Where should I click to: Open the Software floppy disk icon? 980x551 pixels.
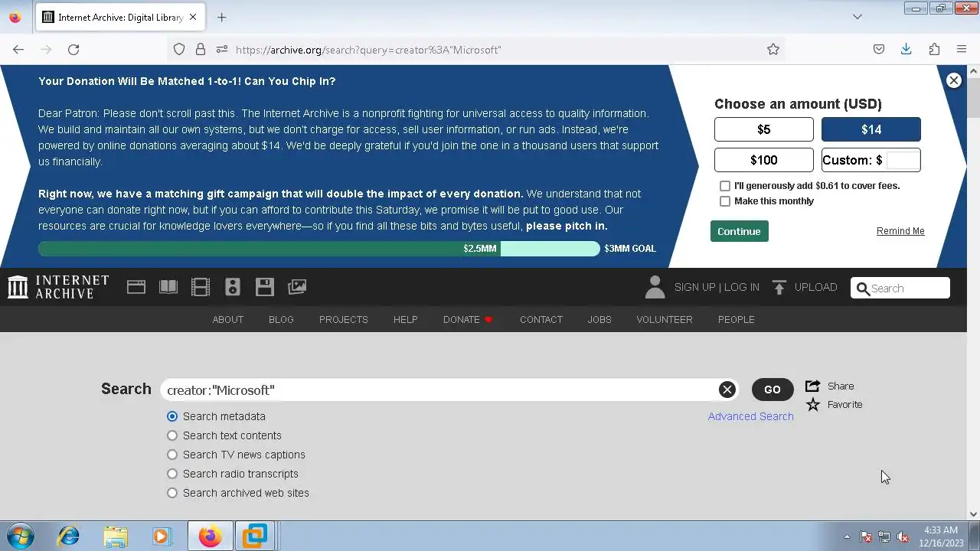point(265,287)
